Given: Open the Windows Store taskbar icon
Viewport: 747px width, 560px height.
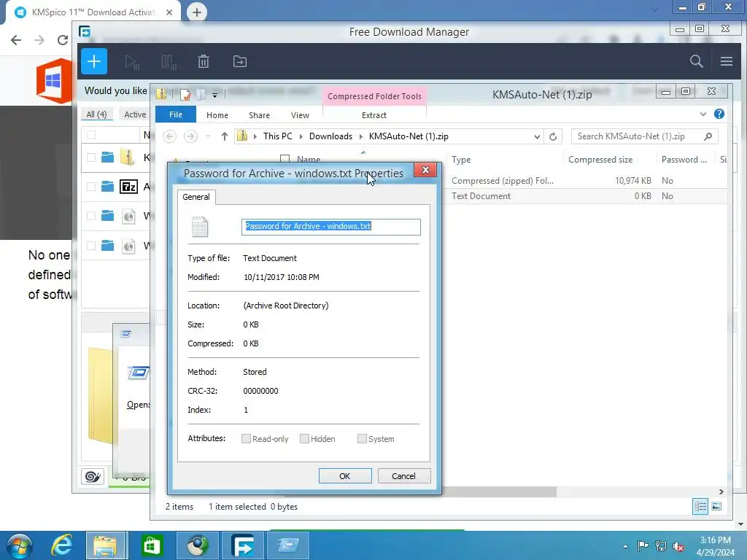Looking at the screenshot, I should pyautogui.click(x=152, y=545).
